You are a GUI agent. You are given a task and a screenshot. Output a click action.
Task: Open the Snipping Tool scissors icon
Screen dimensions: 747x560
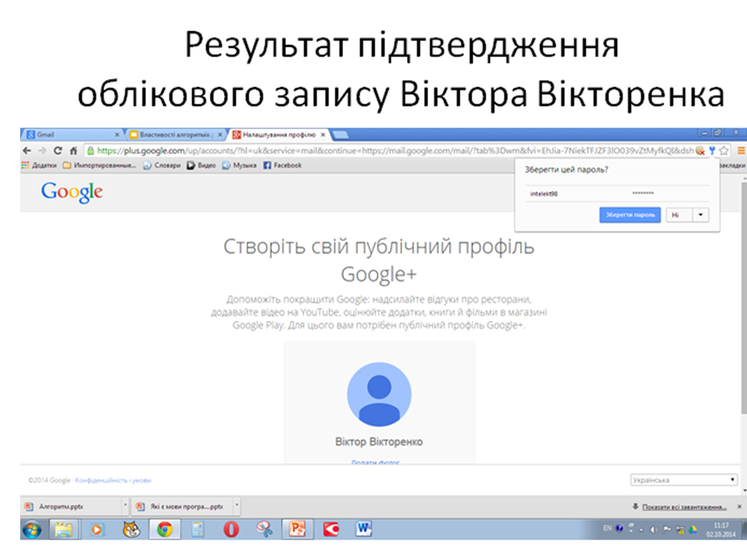pyautogui.click(x=265, y=530)
